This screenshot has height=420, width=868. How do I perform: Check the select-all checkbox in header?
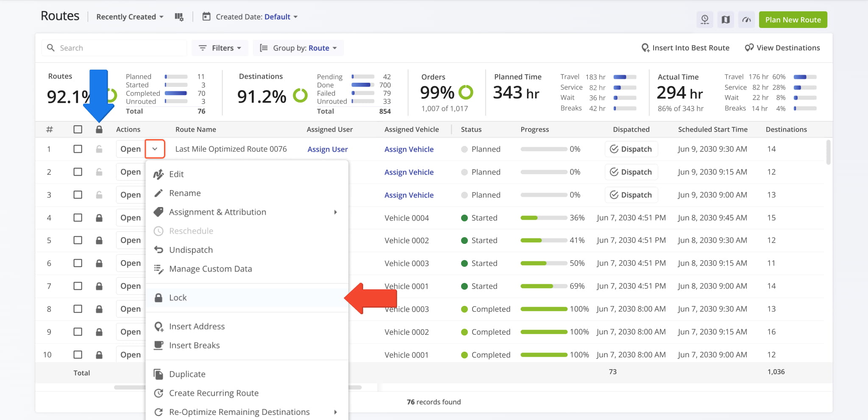click(78, 129)
